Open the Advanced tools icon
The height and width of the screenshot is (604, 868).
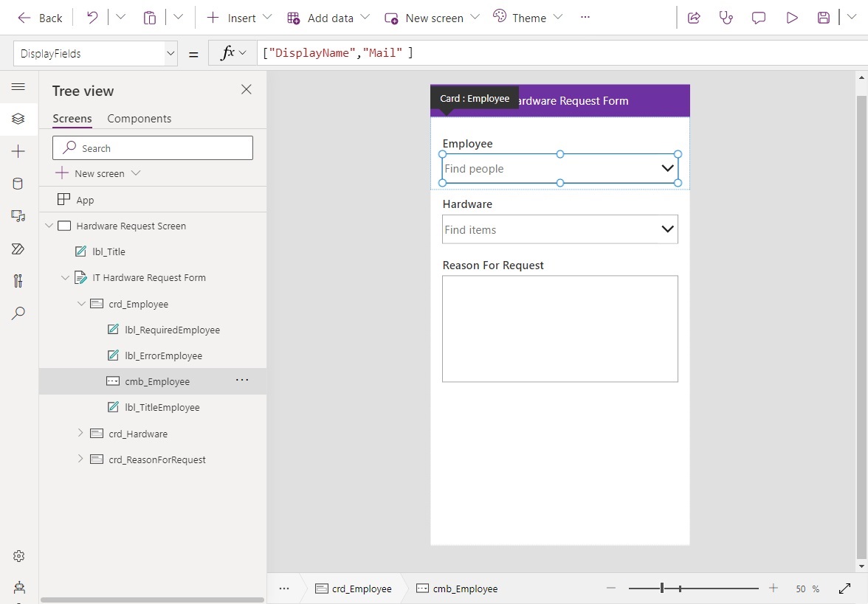pos(18,281)
